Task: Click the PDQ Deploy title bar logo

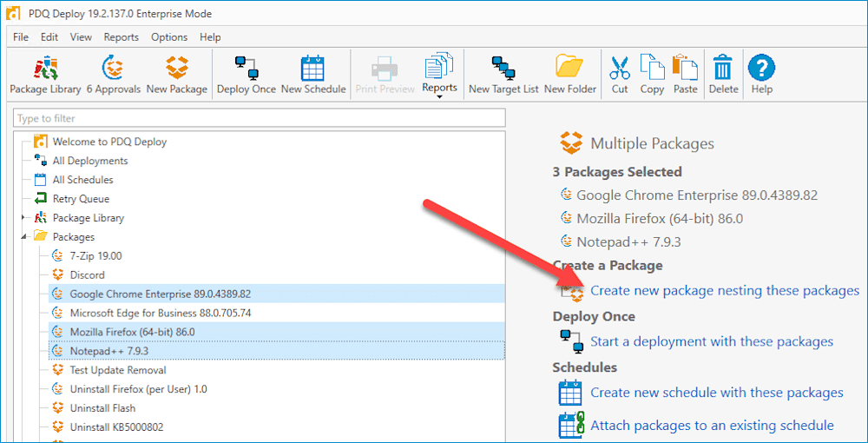Action: [x=15, y=12]
